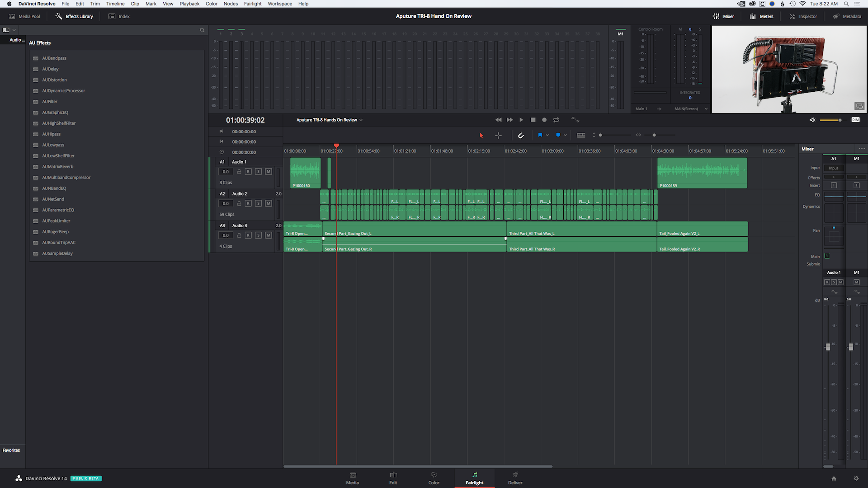The width and height of the screenshot is (868, 488).
Task: Enable loop playback in transport controls
Action: click(x=556, y=120)
